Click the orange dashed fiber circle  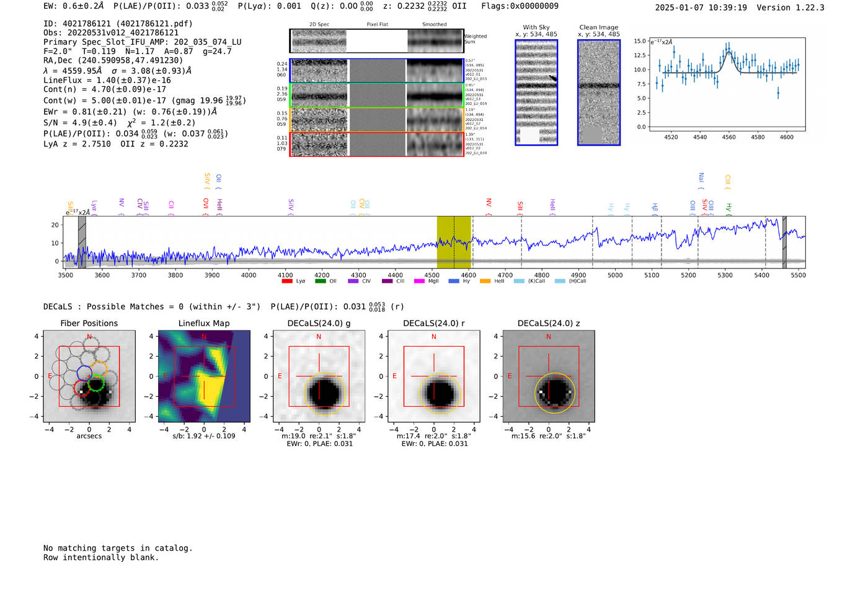click(x=99, y=368)
